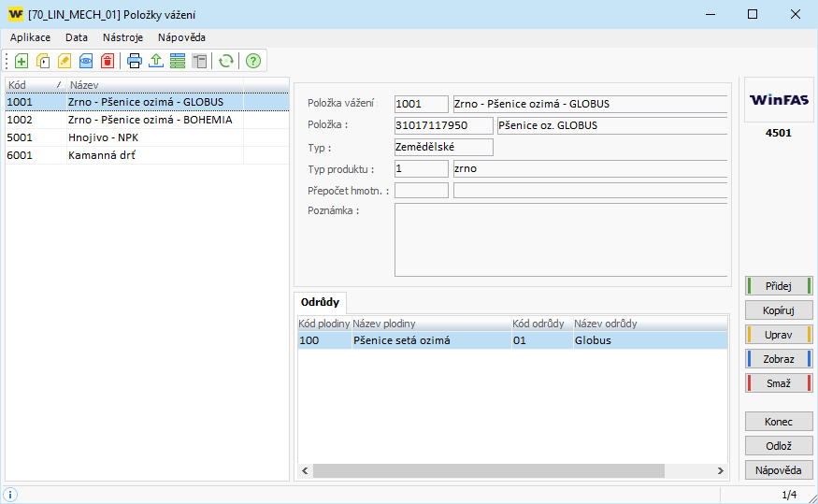Click Název odrůdy column header
This screenshot has height=504, width=818.
point(650,324)
